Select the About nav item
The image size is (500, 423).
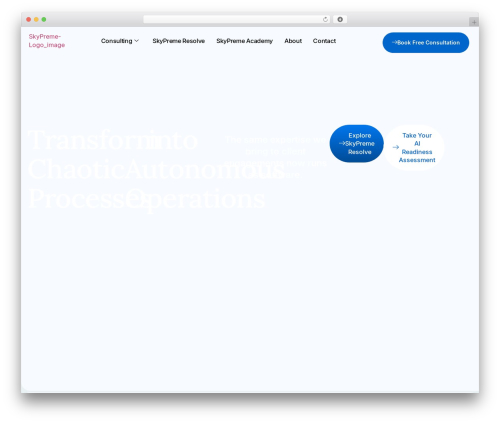pyautogui.click(x=293, y=41)
